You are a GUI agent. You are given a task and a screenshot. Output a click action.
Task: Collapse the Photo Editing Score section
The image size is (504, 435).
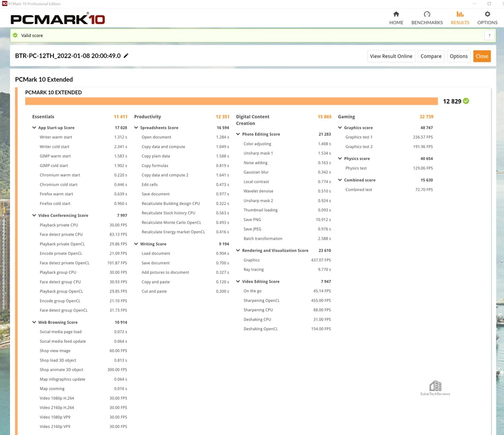(238, 134)
